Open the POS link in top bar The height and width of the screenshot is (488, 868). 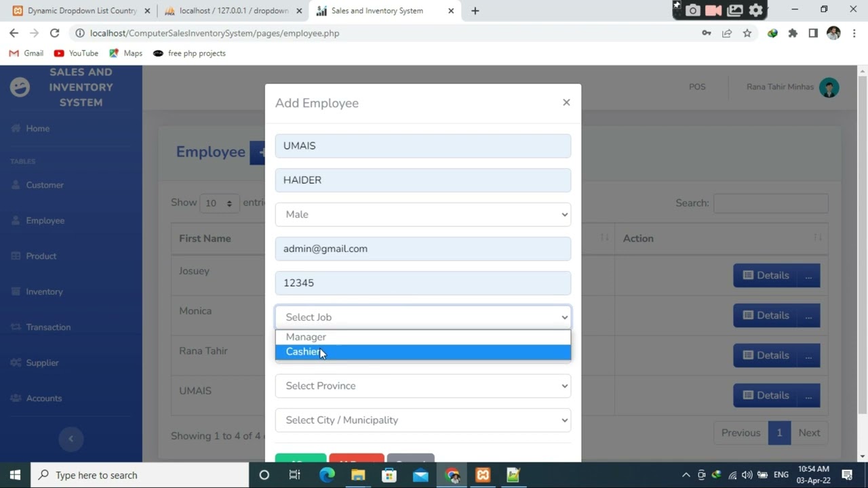pos(697,87)
